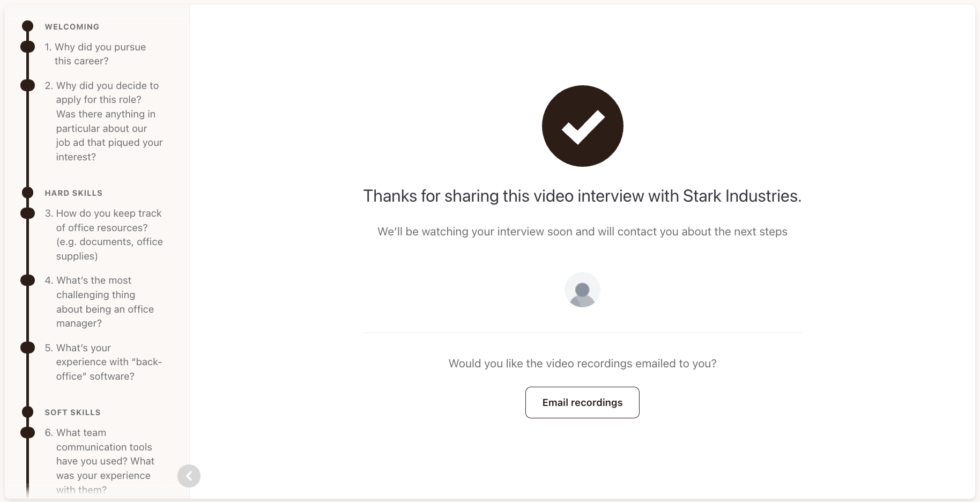The image size is (980, 502).
Task: Click the timeline dot beside question 1
Action: [28, 47]
